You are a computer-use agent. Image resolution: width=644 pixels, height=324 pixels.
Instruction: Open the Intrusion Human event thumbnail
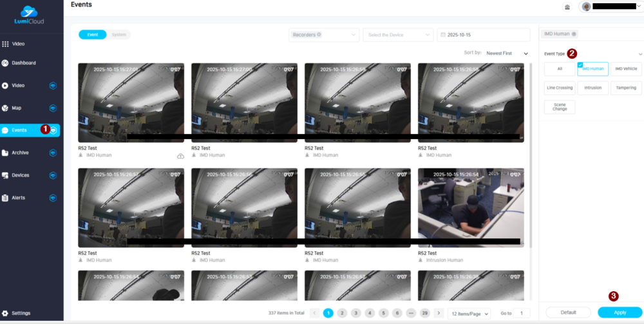click(x=471, y=207)
